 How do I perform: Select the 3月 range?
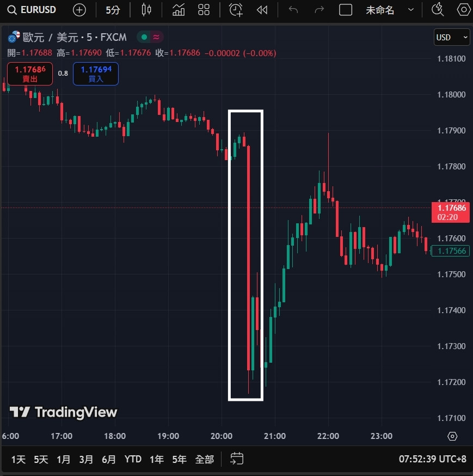click(x=86, y=459)
